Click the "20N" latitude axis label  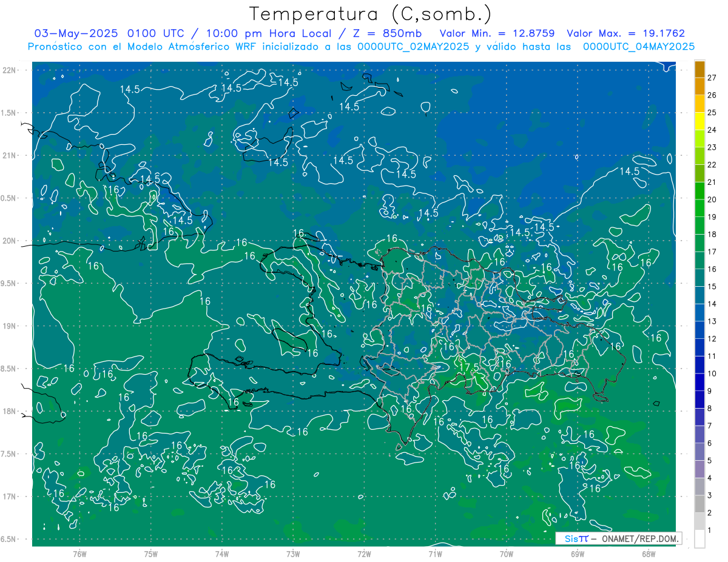10,241
